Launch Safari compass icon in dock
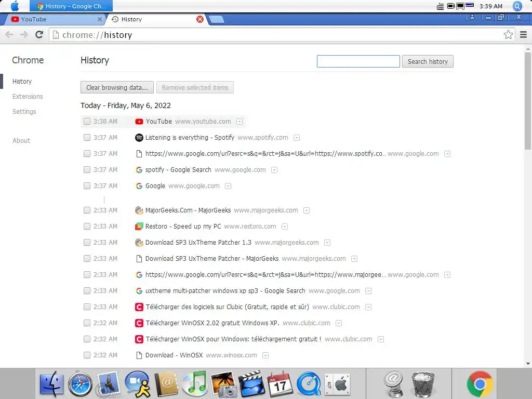This screenshot has width=532, height=399. [x=80, y=384]
